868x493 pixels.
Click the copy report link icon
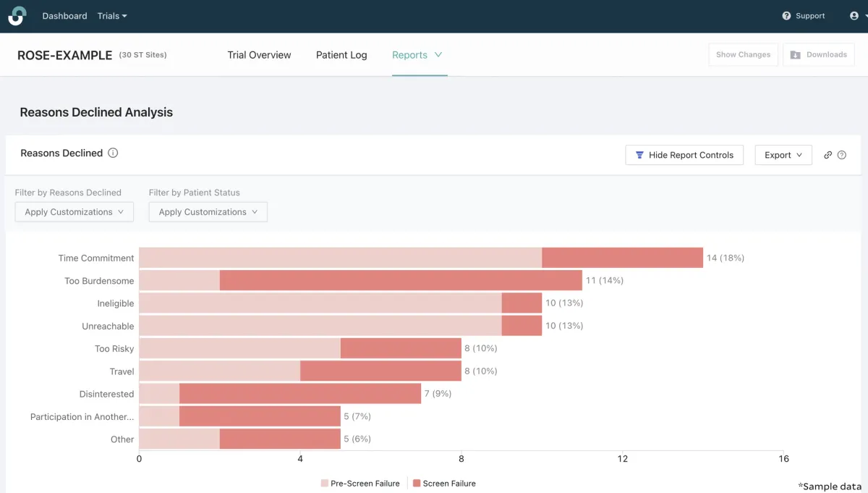point(827,154)
